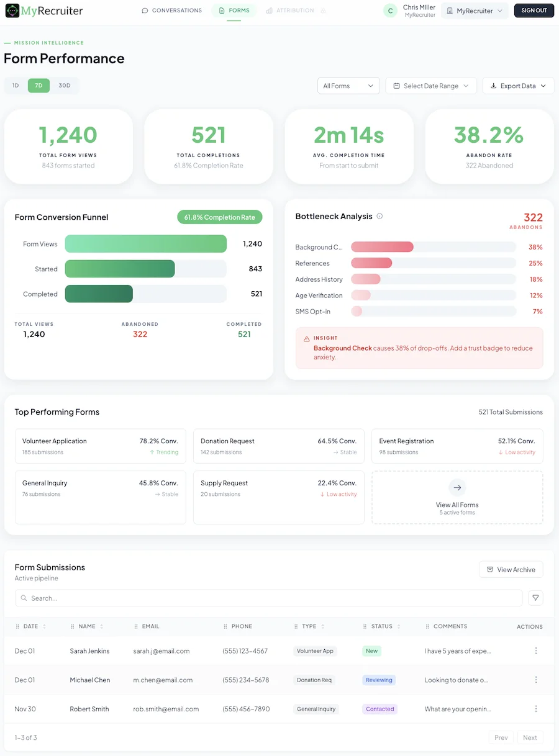The image size is (559, 756).
Task: Click the info icon next to Bottleneck Analysis
Action: click(x=379, y=216)
